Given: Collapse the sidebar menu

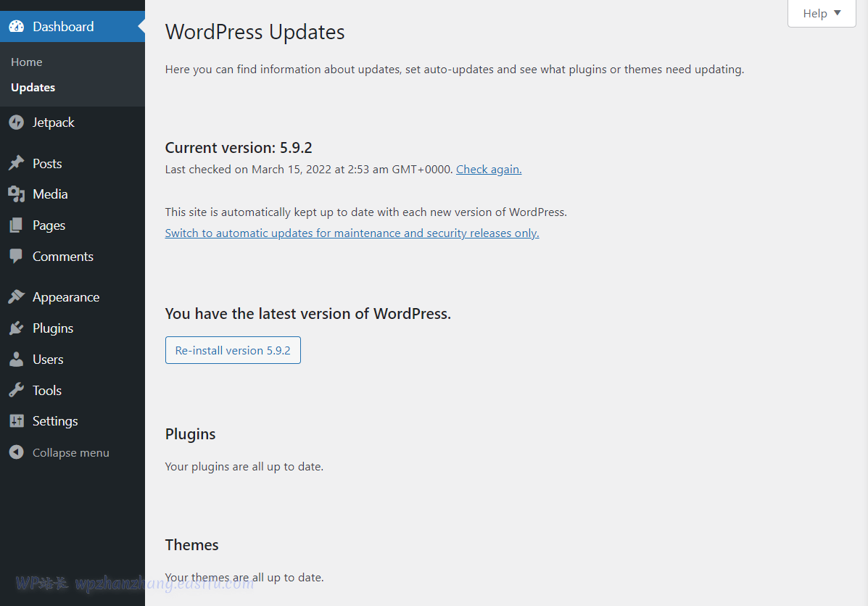Looking at the screenshot, I should (70, 453).
